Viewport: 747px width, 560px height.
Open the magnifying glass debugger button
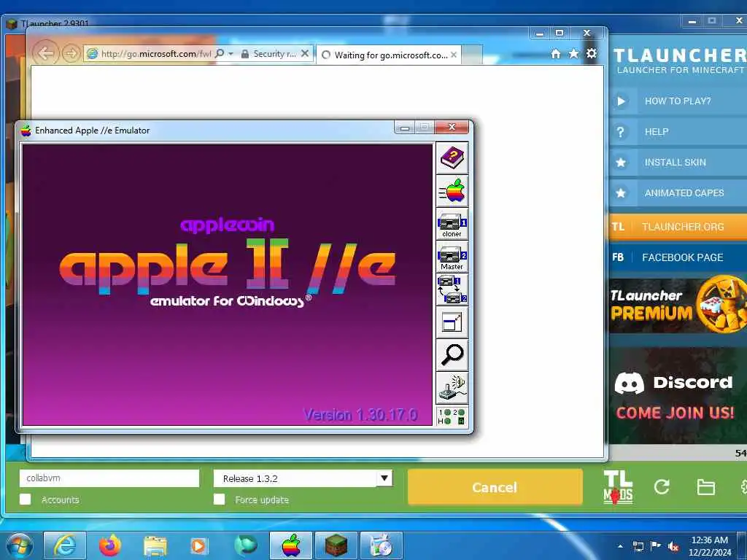[x=452, y=355]
